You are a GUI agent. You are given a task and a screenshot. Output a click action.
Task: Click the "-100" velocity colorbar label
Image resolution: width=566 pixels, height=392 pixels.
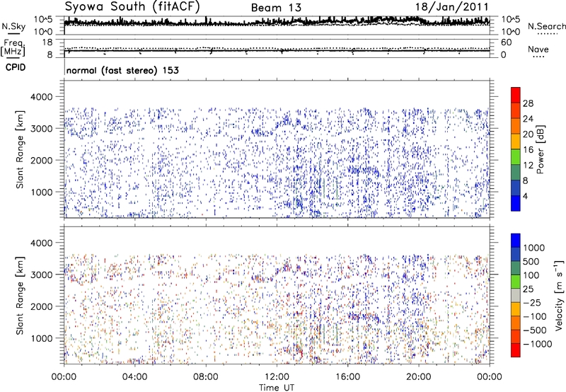click(535, 316)
